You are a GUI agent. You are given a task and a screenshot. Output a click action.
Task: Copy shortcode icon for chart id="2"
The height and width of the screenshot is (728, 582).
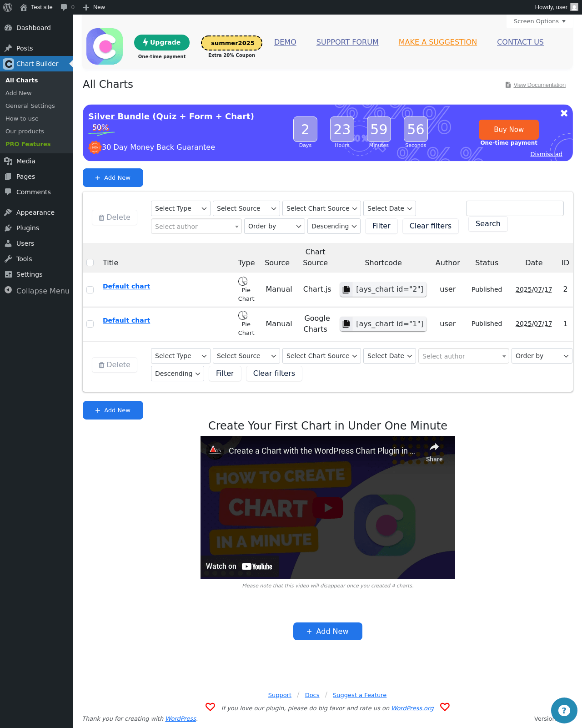pyautogui.click(x=346, y=289)
